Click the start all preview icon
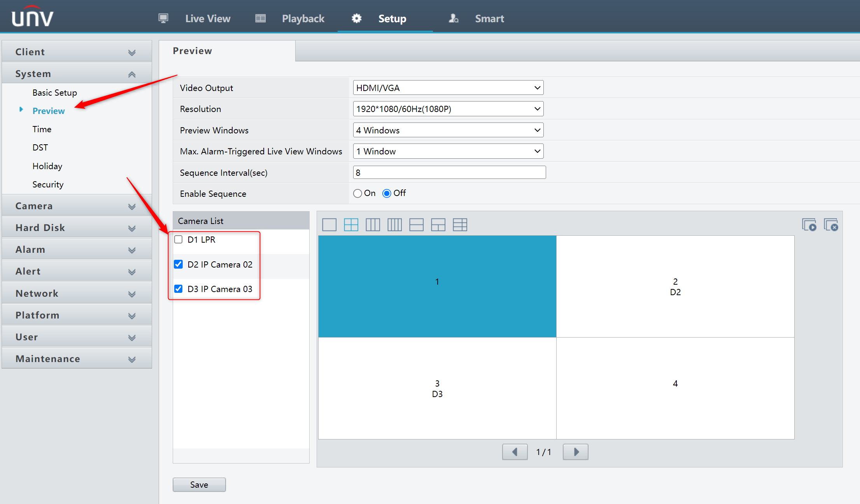Image resolution: width=860 pixels, height=504 pixels. (809, 225)
